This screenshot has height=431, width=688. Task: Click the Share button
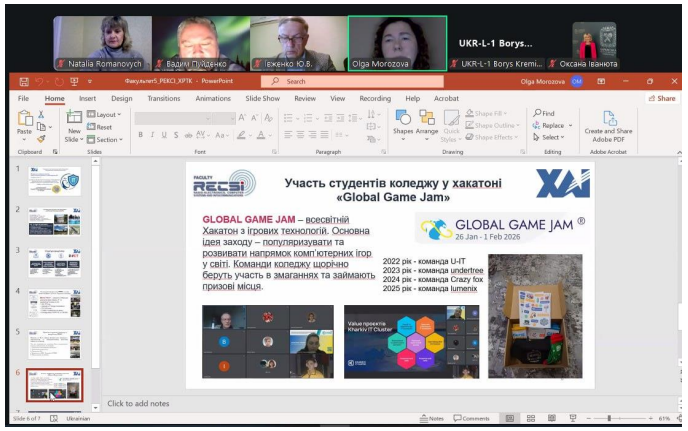pyautogui.click(x=662, y=99)
